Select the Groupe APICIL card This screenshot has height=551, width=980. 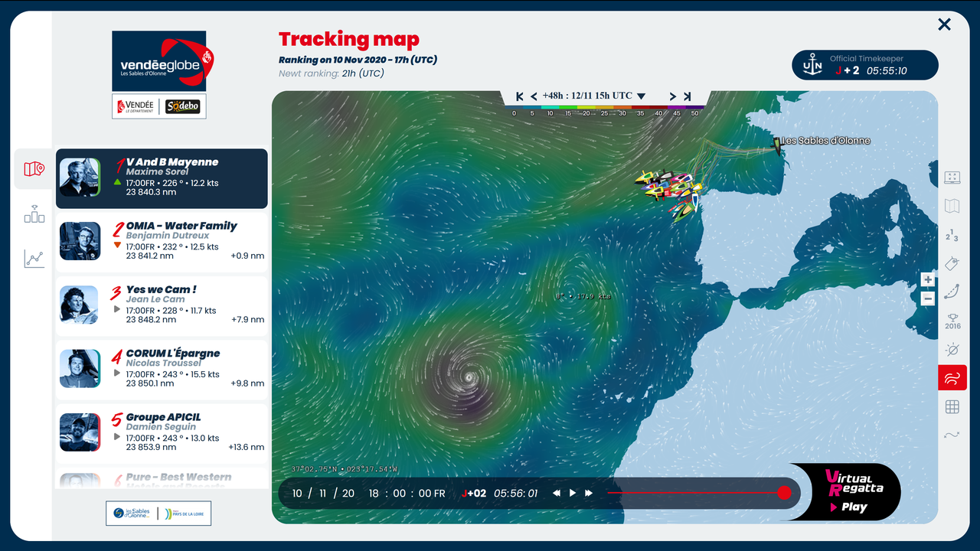click(162, 433)
